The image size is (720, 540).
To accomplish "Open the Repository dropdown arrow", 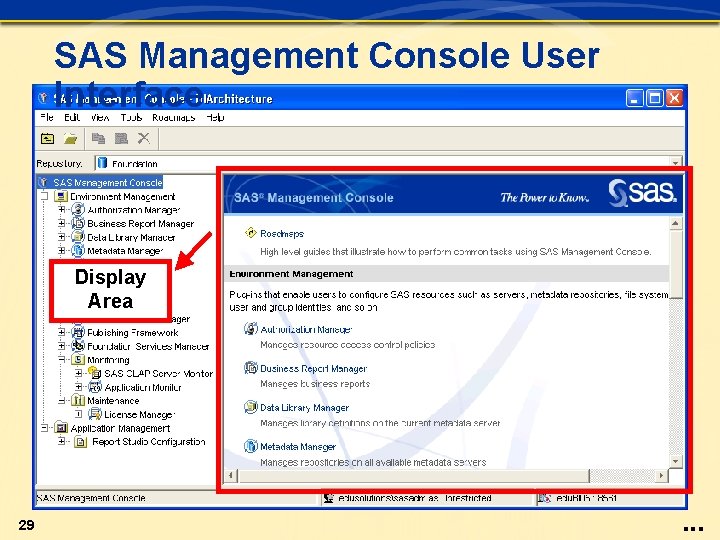I will (x=675, y=163).
